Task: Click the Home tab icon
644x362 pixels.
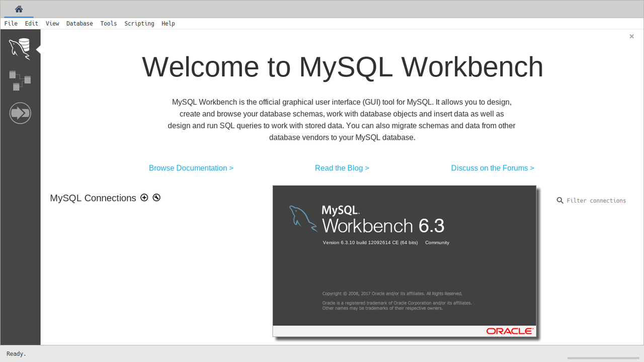Action: (19, 9)
